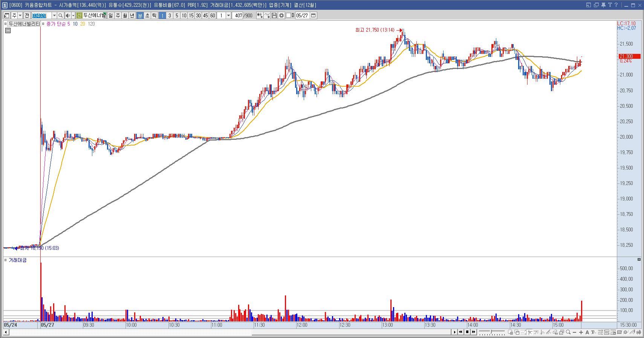This screenshot has width=644, height=338.
Task: Select the 45-minute interval button
Action: 205,15
